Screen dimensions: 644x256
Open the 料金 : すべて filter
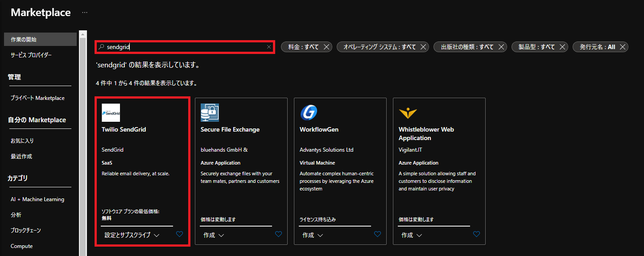[303, 47]
